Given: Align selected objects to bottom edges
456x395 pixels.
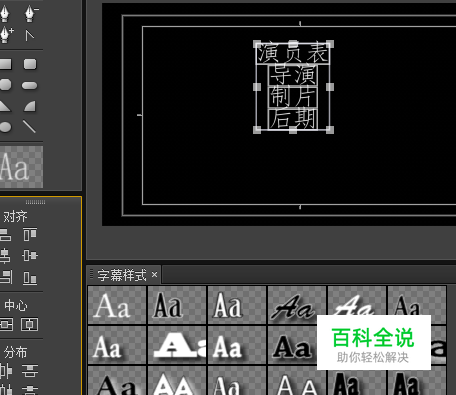Looking at the screenshot, I should coord(30,278).
